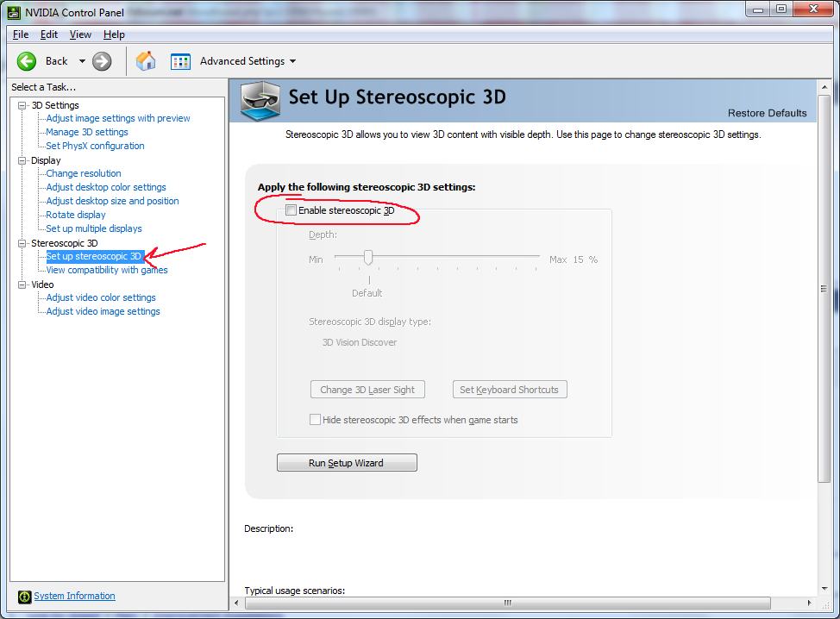Open the Back history dropdown arrow
This screenshot has height=619, width=840.
(82, 61)
